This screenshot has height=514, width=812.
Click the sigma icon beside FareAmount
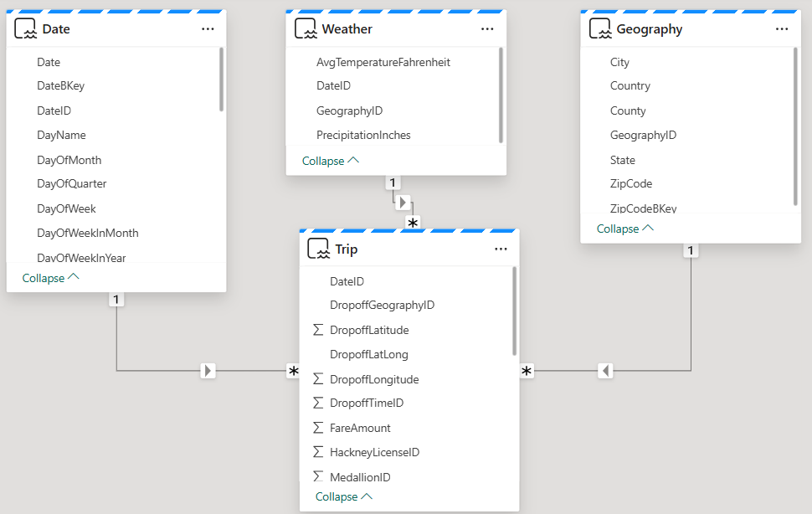(318, 428)
